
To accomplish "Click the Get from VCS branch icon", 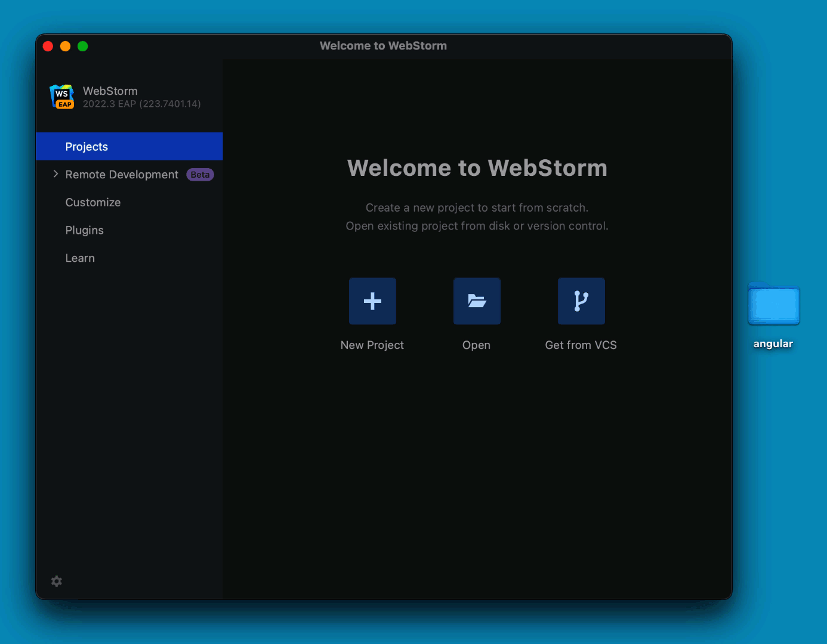I will click(581, 301).
